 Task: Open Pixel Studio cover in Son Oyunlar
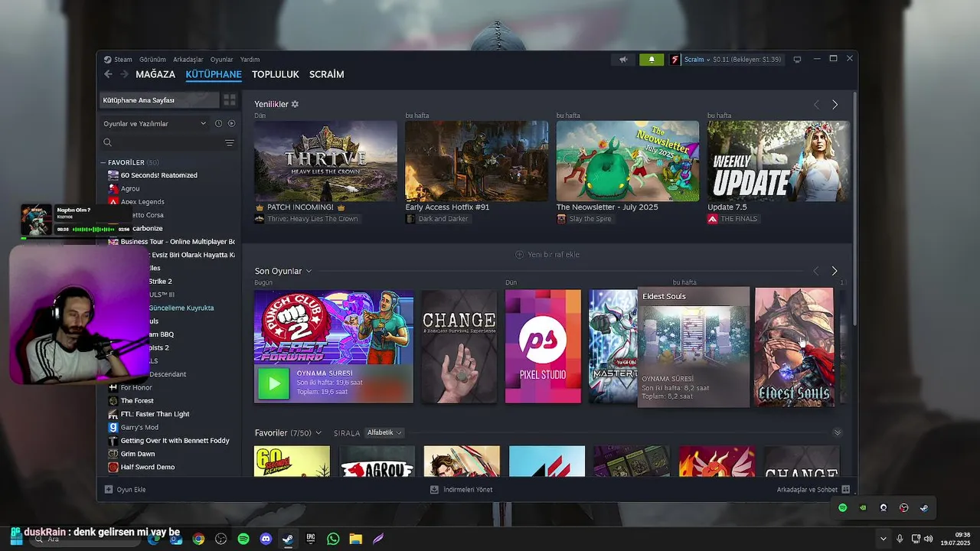pyautogui.click(x=543, y=346)
